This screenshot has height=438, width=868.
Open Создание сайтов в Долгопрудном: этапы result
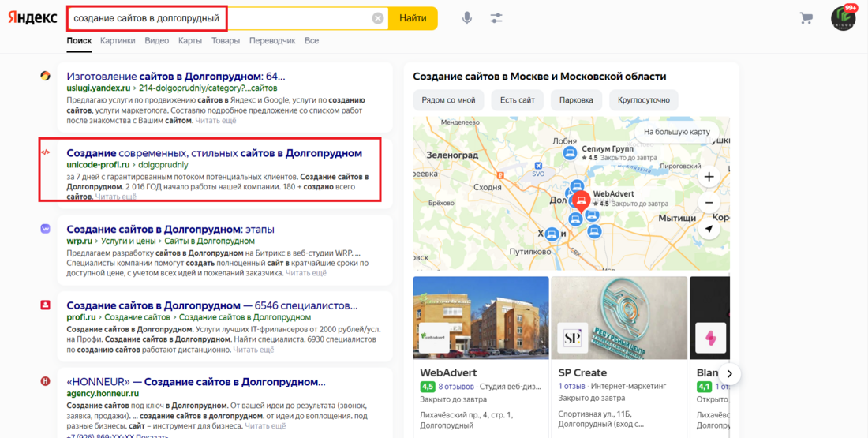tap(170, 229)
